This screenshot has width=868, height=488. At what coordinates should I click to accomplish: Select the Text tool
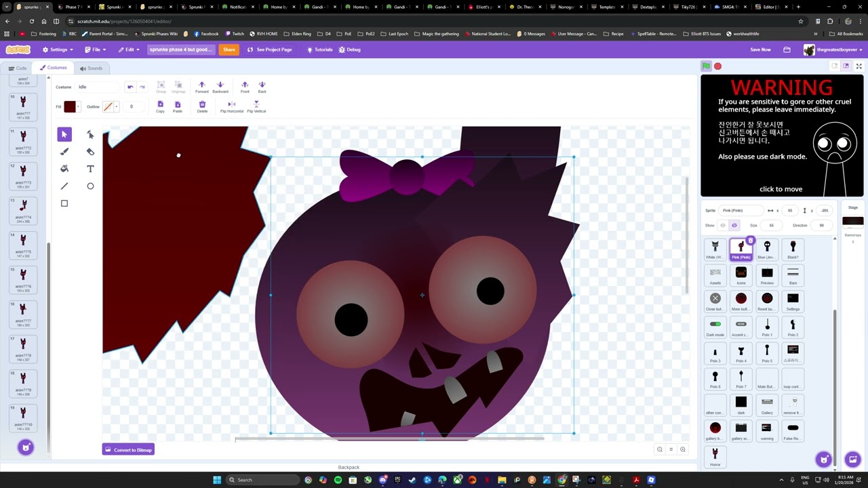(90, 169)
